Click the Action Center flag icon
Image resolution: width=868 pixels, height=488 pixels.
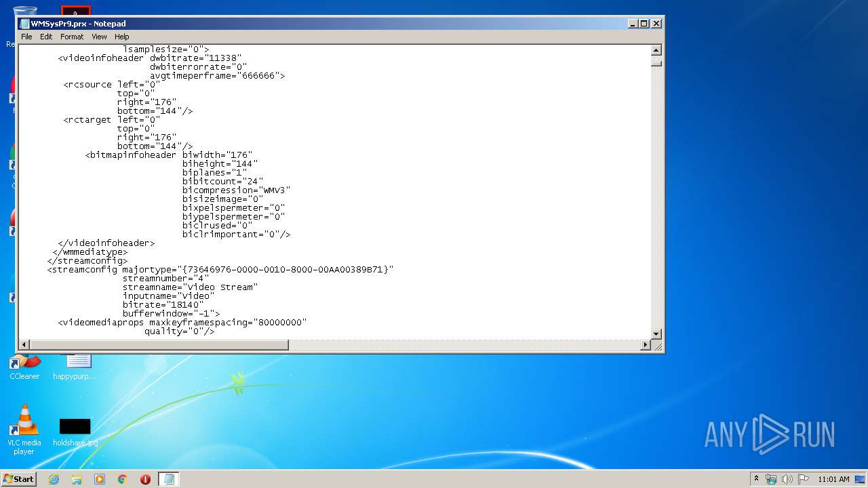[804, 479]
